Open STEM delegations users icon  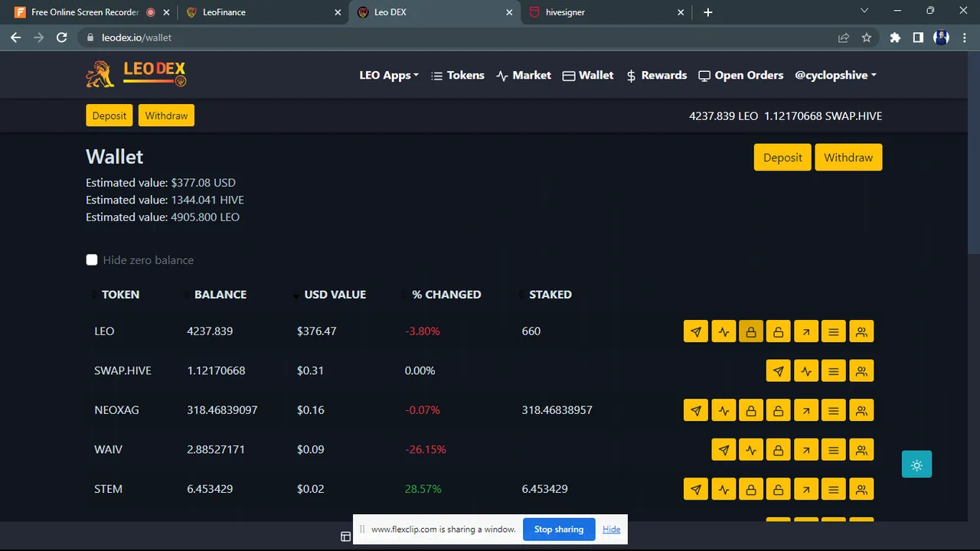point(861,489)
